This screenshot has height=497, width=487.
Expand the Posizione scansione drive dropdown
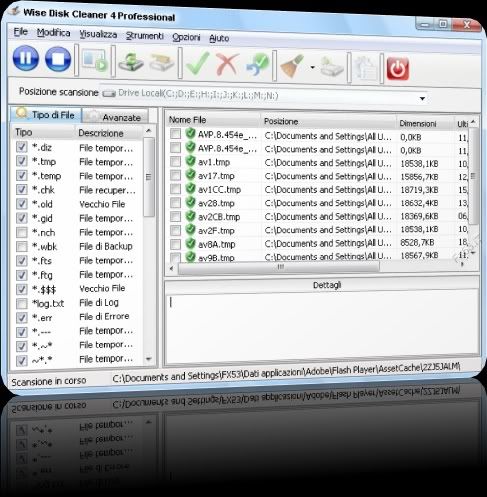422,98
